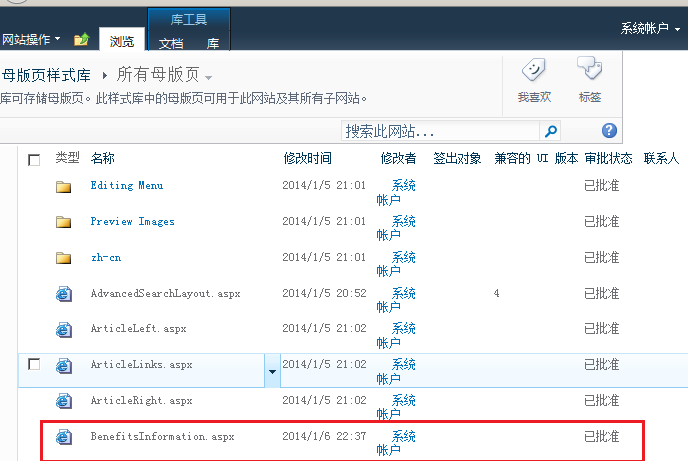Click 已批准 status in zh-cn row

[602, 257]
